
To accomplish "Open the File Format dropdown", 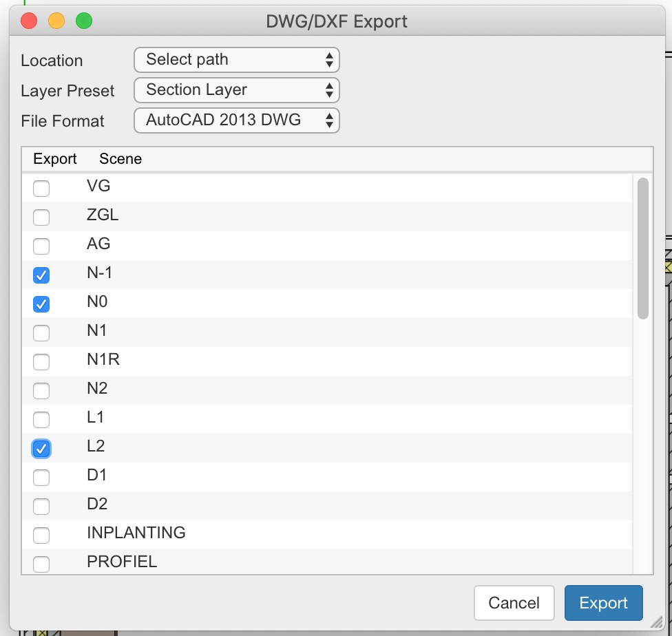I will [x=236, y=120].
